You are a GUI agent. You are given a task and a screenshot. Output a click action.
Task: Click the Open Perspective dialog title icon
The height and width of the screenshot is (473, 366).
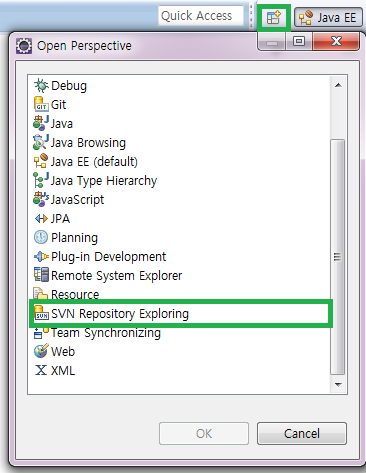24,46
